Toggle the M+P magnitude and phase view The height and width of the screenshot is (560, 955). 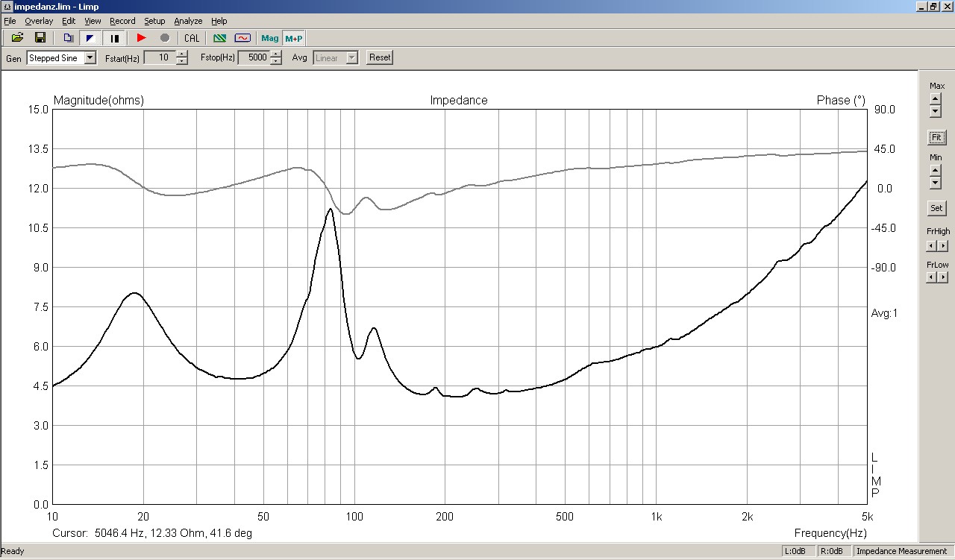point(294,38)
